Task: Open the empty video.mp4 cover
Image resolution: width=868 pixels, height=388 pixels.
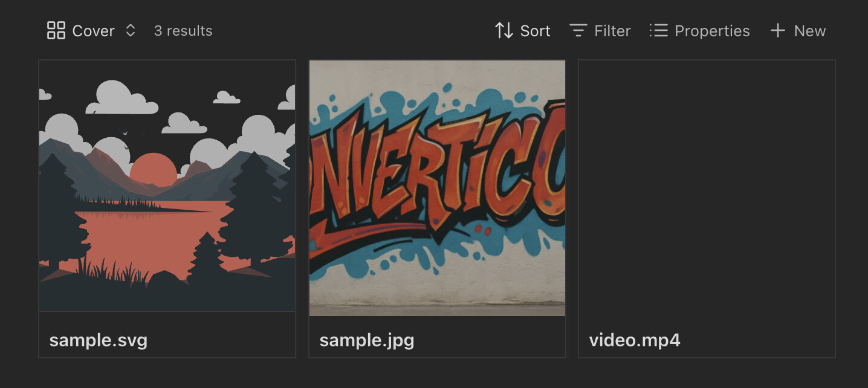Action: [x=707, y=188]
